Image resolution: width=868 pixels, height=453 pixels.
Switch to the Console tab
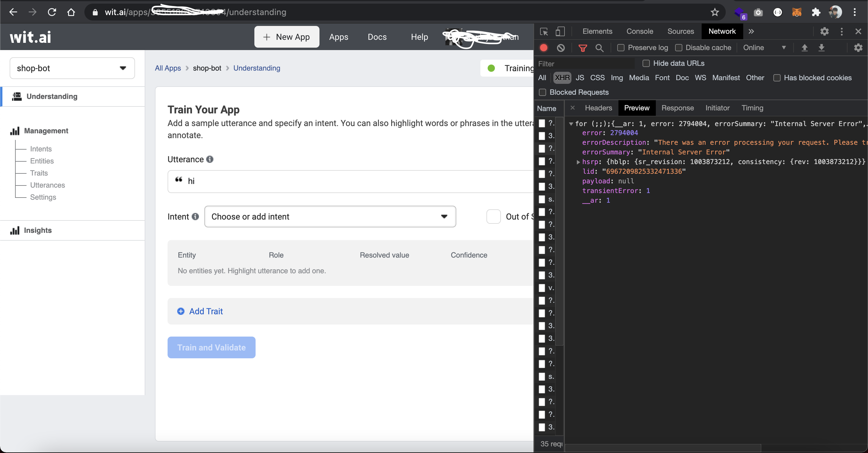(640, 31)
